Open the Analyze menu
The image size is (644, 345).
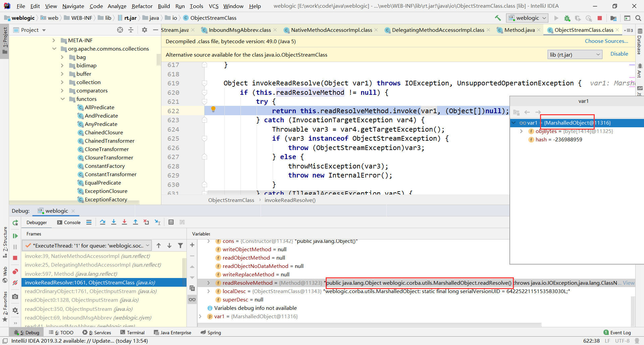[x=117, y=6]
